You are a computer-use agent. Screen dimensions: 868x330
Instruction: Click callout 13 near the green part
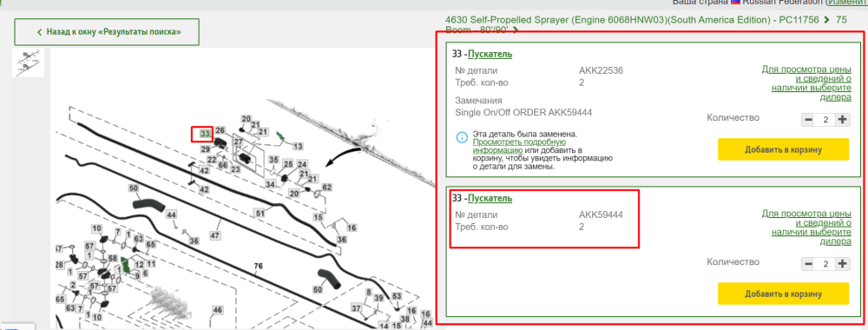(x=298, y=146)
